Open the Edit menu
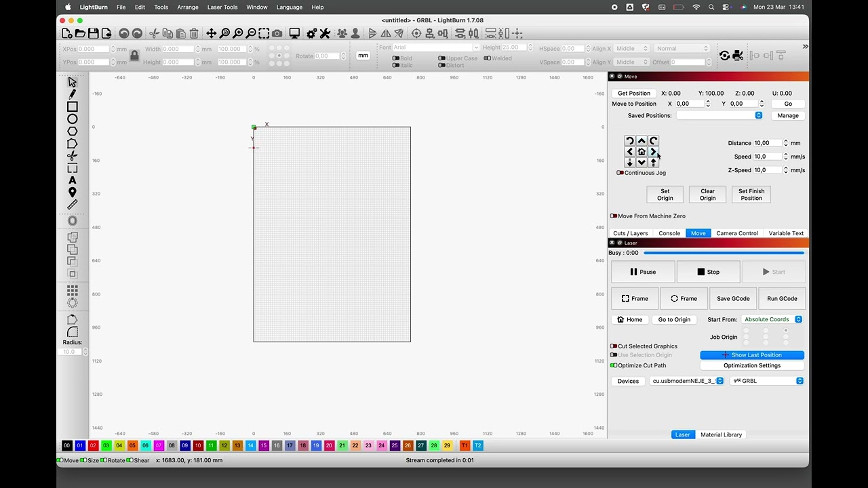This screenshot has width=868, height=488. (140, 7)
